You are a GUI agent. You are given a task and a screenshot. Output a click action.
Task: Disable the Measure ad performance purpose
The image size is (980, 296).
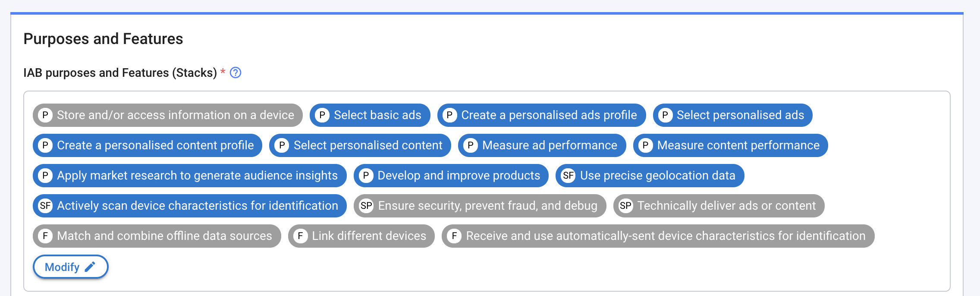(542, 145)
